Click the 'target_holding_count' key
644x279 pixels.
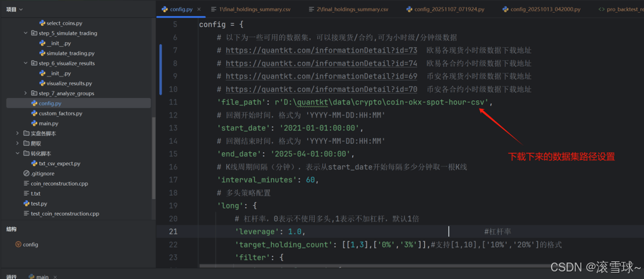pos(284,245)
